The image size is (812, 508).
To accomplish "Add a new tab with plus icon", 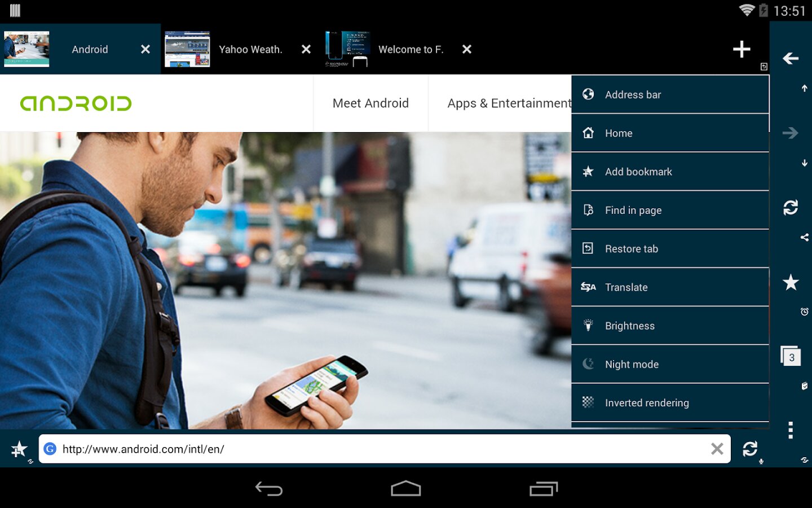I will pos(741,50).
